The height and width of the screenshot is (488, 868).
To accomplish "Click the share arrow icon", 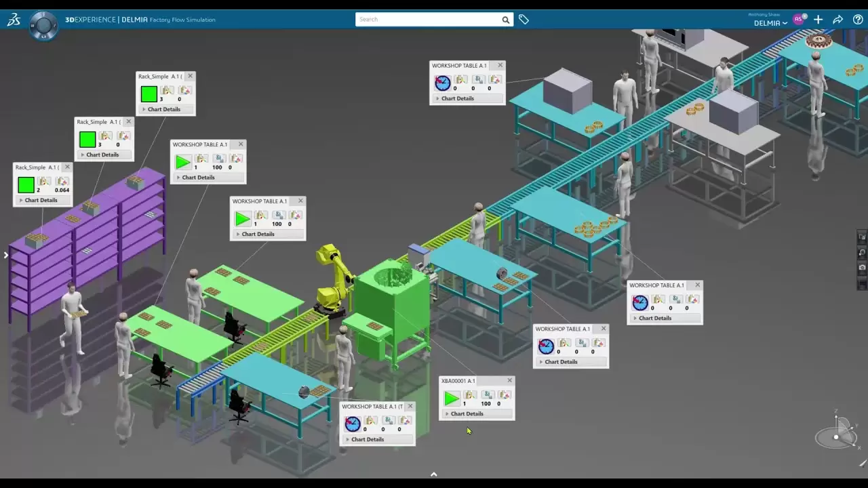I will 837,20.
